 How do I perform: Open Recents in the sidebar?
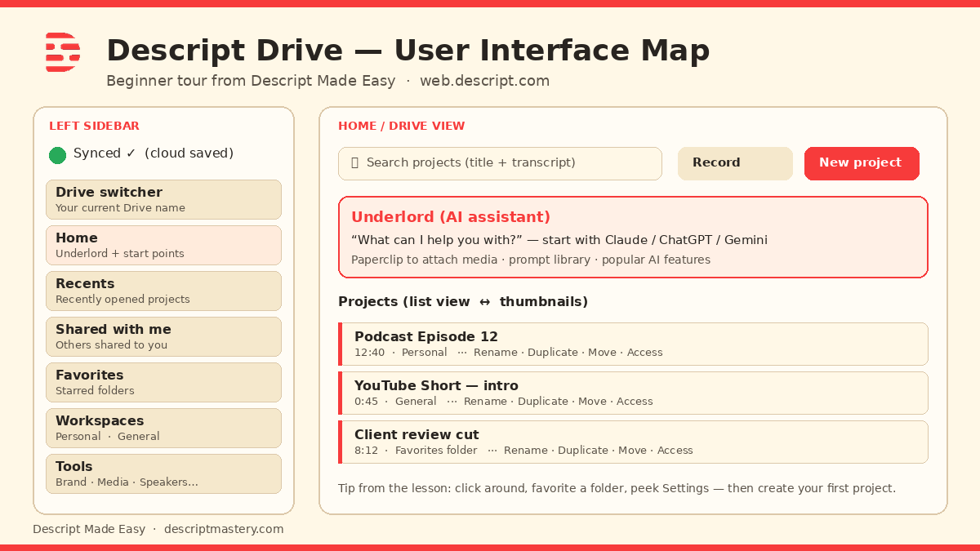pos(163,291)
